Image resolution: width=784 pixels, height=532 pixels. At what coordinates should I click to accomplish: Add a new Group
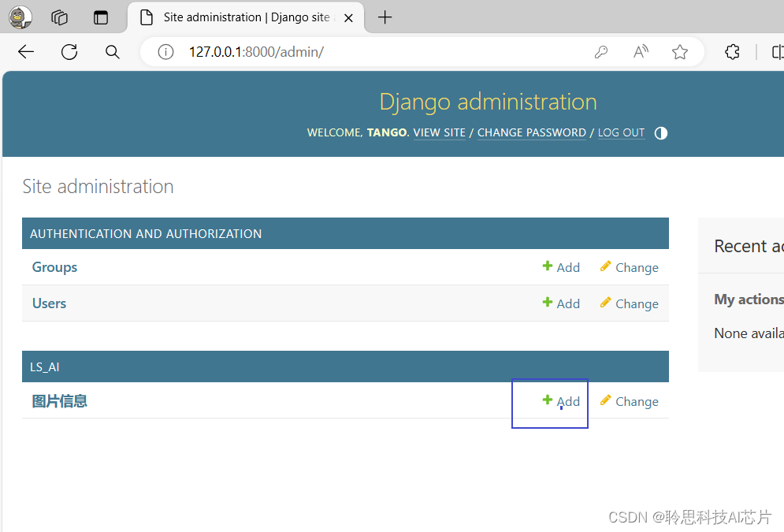point(561,267)
